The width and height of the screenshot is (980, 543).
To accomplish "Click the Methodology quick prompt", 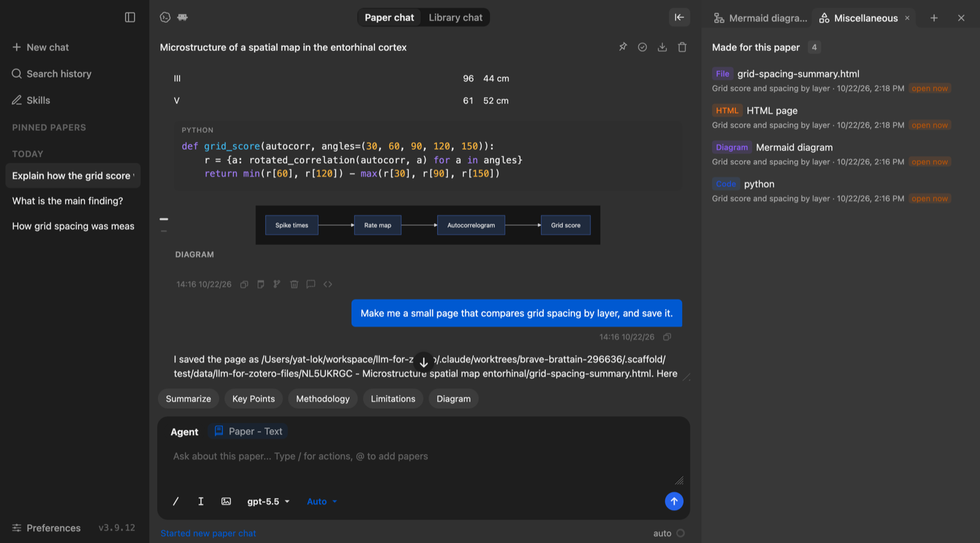I will click(323, 399).
